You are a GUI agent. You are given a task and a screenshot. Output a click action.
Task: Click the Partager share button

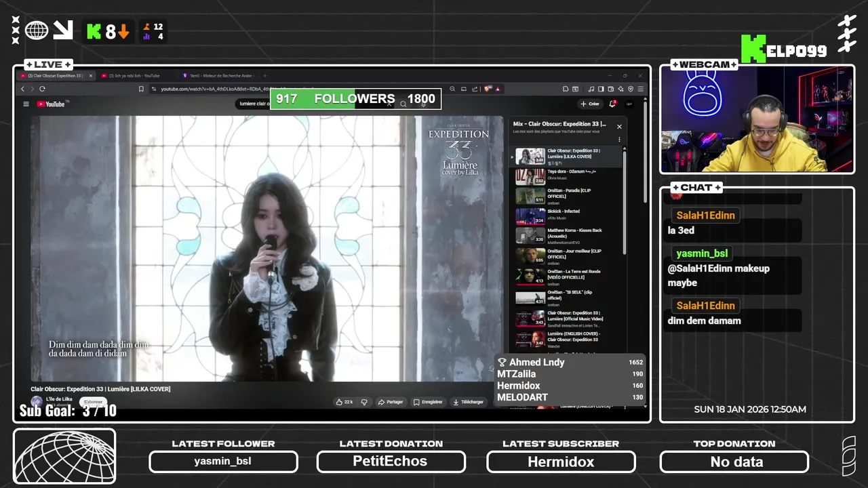[391, 402]
